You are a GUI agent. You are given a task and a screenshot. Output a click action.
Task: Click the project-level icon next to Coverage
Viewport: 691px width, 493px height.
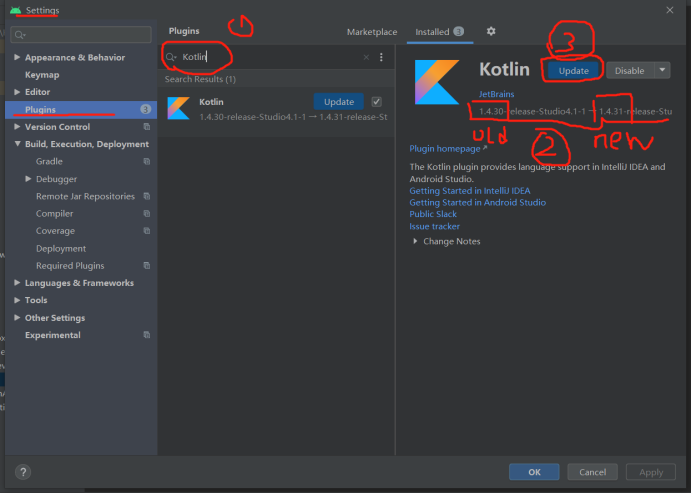pyautogui.click(x=147, y=231)
